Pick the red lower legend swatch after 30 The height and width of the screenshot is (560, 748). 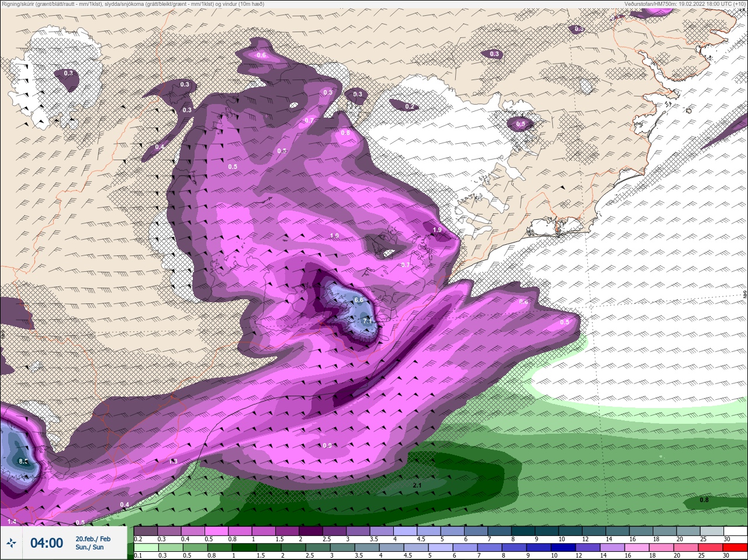pos(735,548)
